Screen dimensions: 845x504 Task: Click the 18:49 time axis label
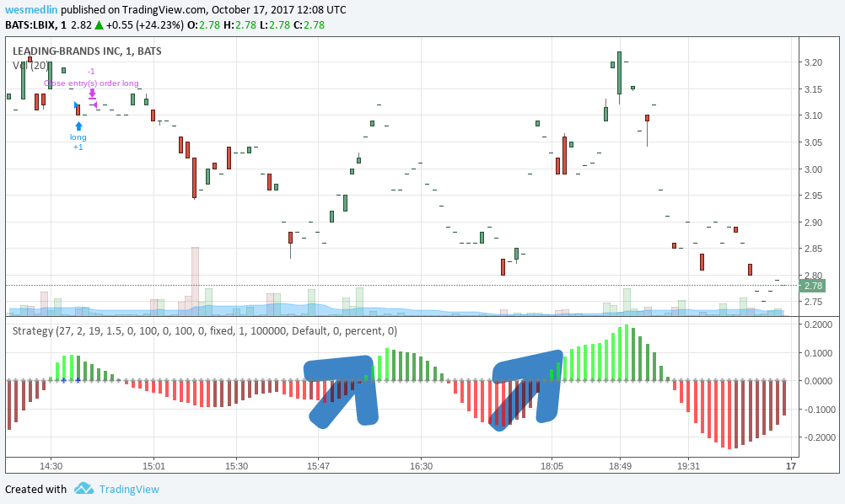(620, 466)
